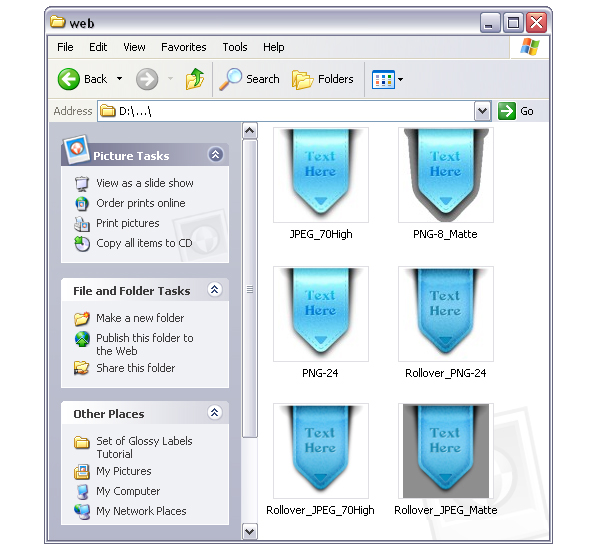Click the Publish to Web globe icon
The width and height of the screenshot is (600, 550).
pos(82,339)
